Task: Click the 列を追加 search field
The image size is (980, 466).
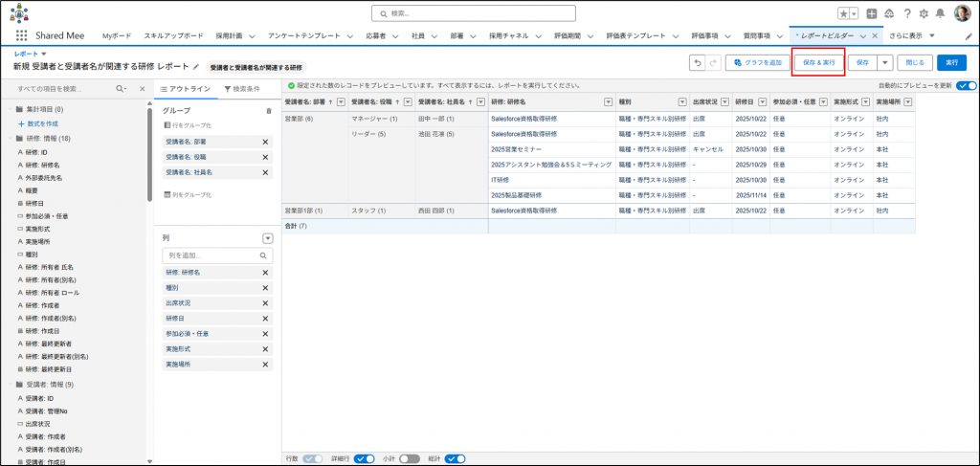Action: pyautogui.click(x=212, y=255)
